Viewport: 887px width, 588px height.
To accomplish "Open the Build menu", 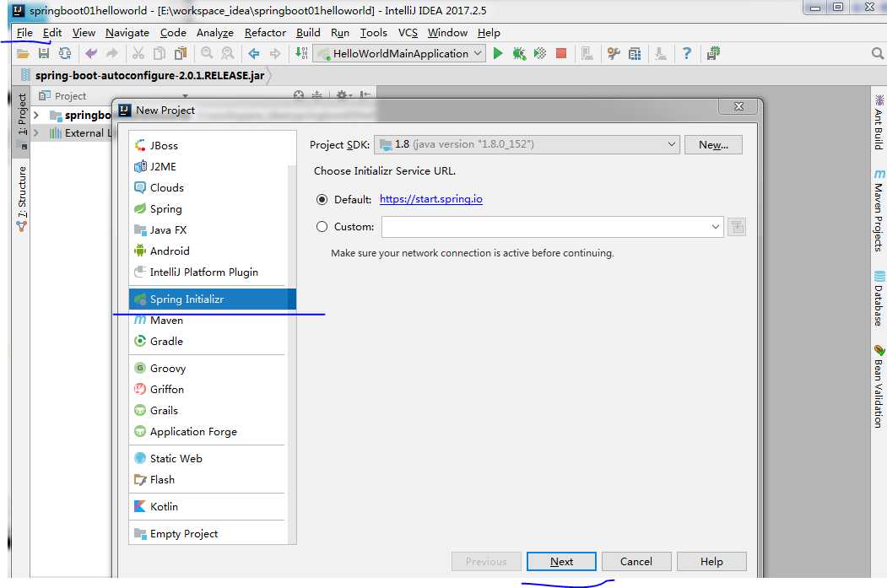I will 308,33.
